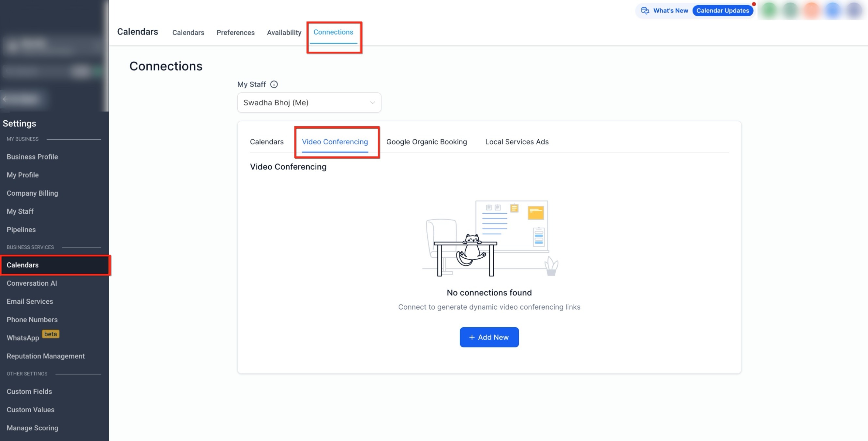Select Phone Numbers in sidebar

pyautogui.click(x=32, y=320)
